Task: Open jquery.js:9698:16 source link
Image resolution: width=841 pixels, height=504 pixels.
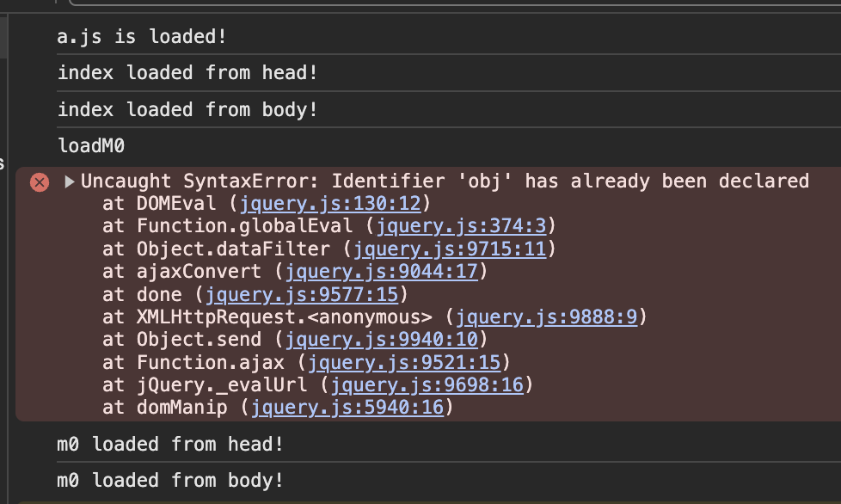Action: point(427,385)
